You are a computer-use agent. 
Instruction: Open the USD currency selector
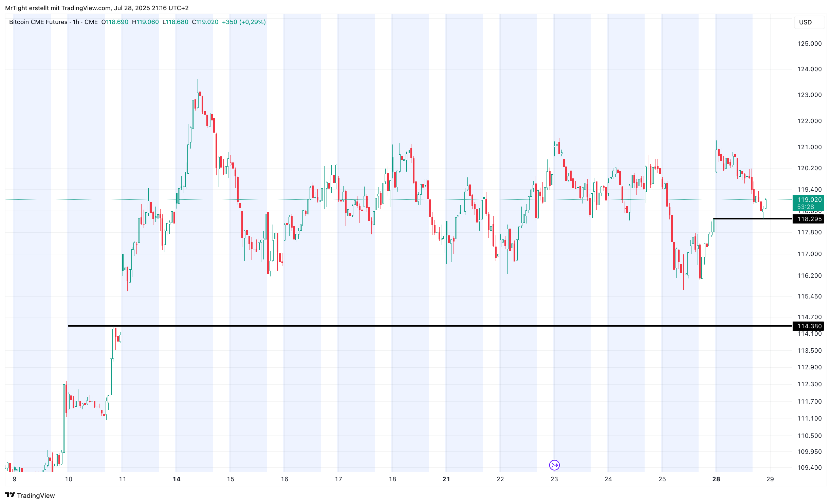pos(809,22)
